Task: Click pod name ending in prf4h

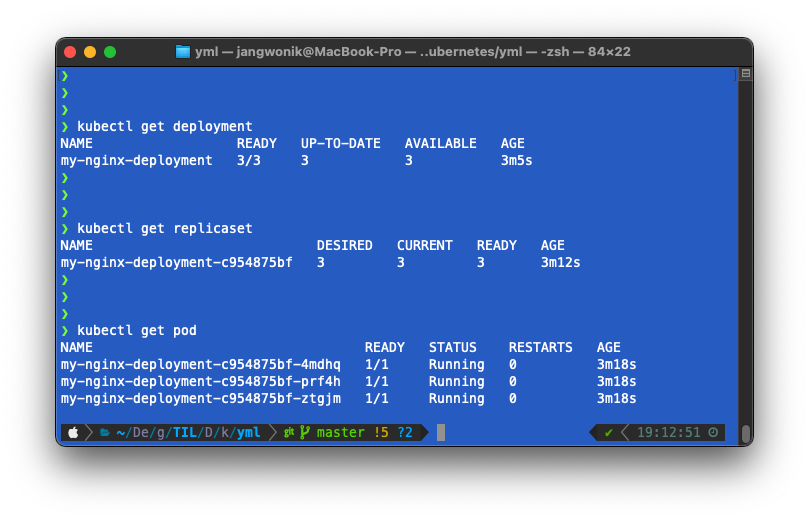Action: pos(201,382)
